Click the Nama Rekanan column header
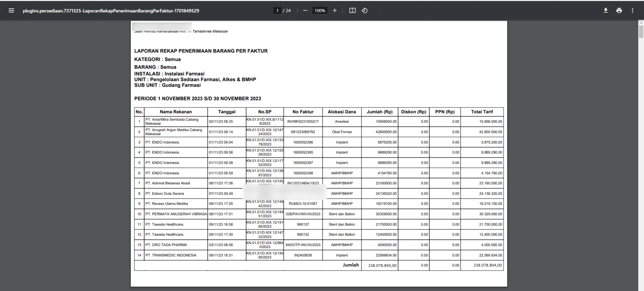Viewport: 644px width, 291px height. pos(176,112)
